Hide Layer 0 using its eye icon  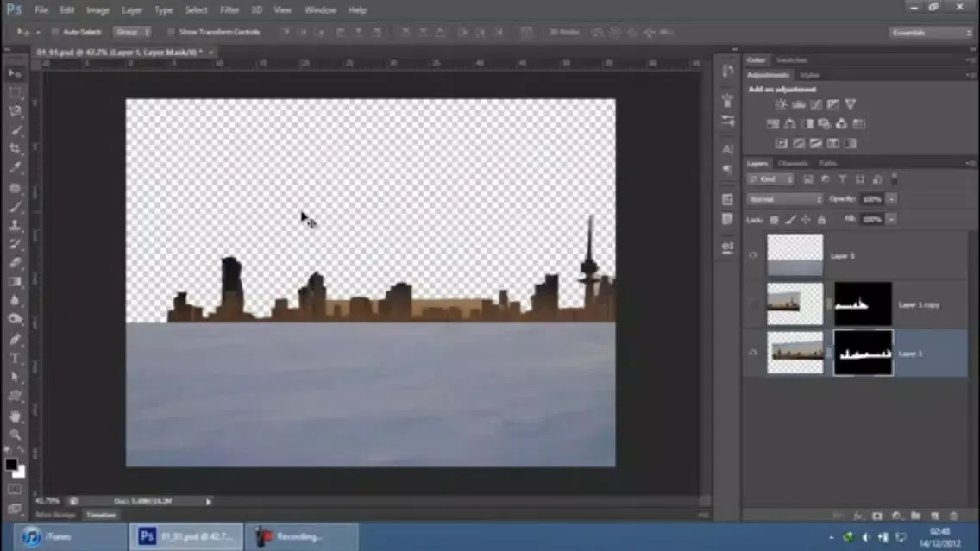(x=753, y=255)
